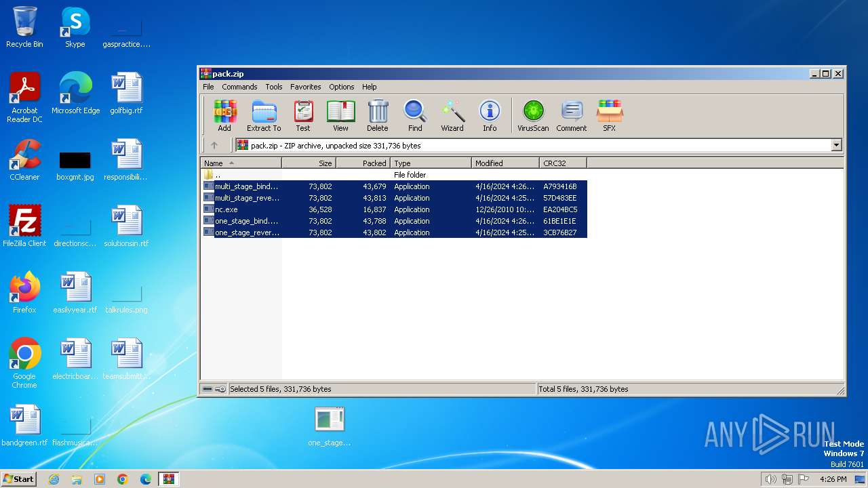Open the Favorites menu
Viewport: 868px width, 488px height.
(x=306, y=87)
